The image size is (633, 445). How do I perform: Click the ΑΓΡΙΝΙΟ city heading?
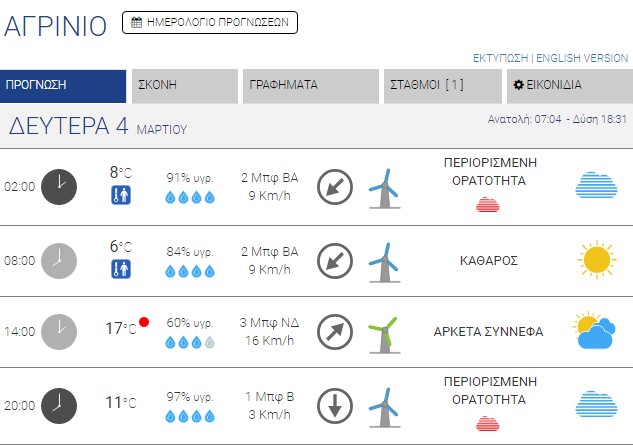[56, 27]
